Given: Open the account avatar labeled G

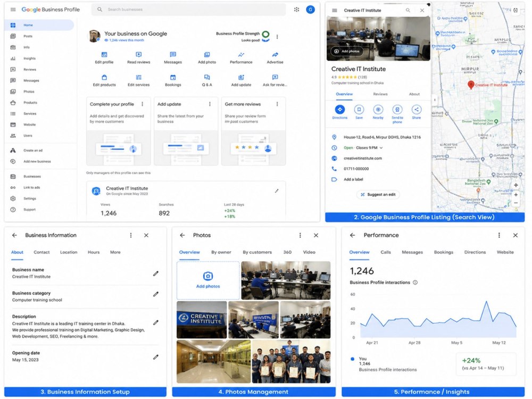Looking at the screenshot, I should (310, 10).
